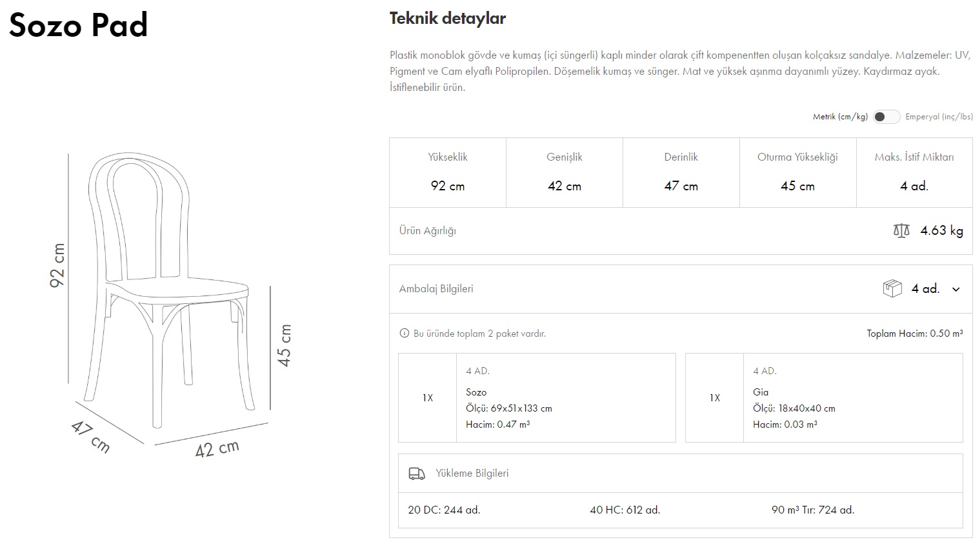This screenshot has width=980, height=540.
Task: Click the Sozo package card
Action: pyautogui.click(x=537, y=397)
